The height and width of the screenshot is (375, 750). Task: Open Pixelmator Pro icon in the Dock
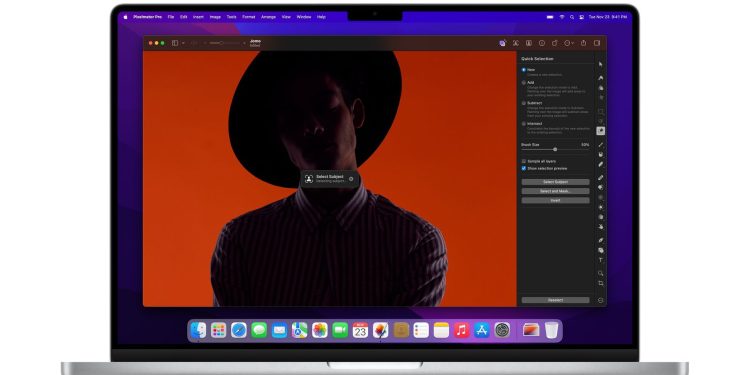tap(380, 330)
